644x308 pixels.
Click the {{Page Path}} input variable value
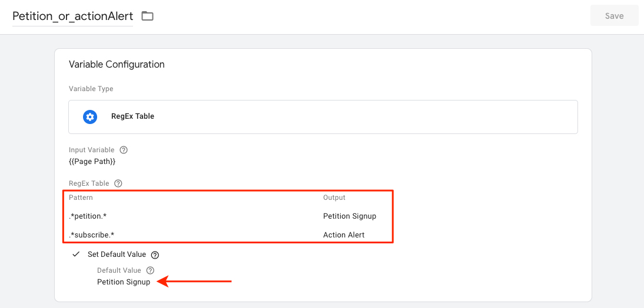[92, 162]
